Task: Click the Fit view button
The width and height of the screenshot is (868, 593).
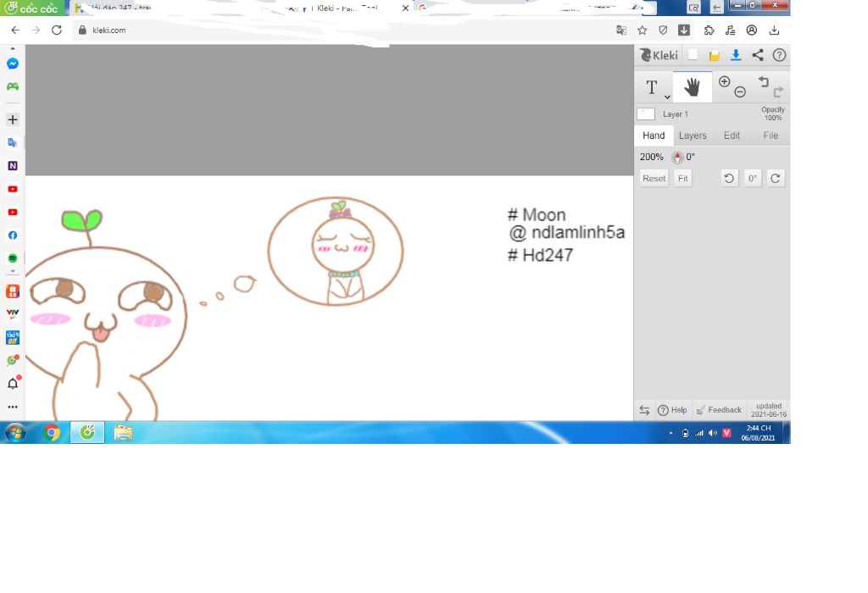Action: [x=683, y=178]
